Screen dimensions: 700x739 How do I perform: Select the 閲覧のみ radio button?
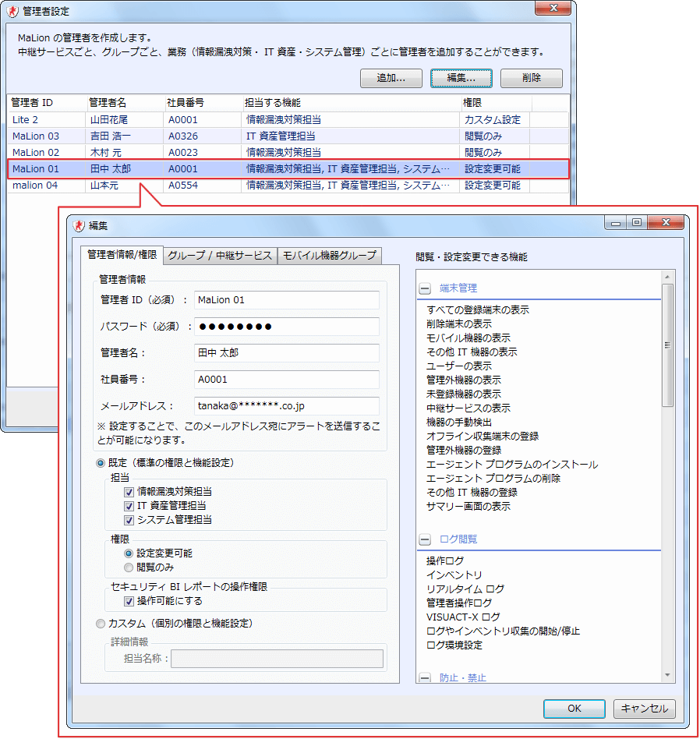coord(129,567)
